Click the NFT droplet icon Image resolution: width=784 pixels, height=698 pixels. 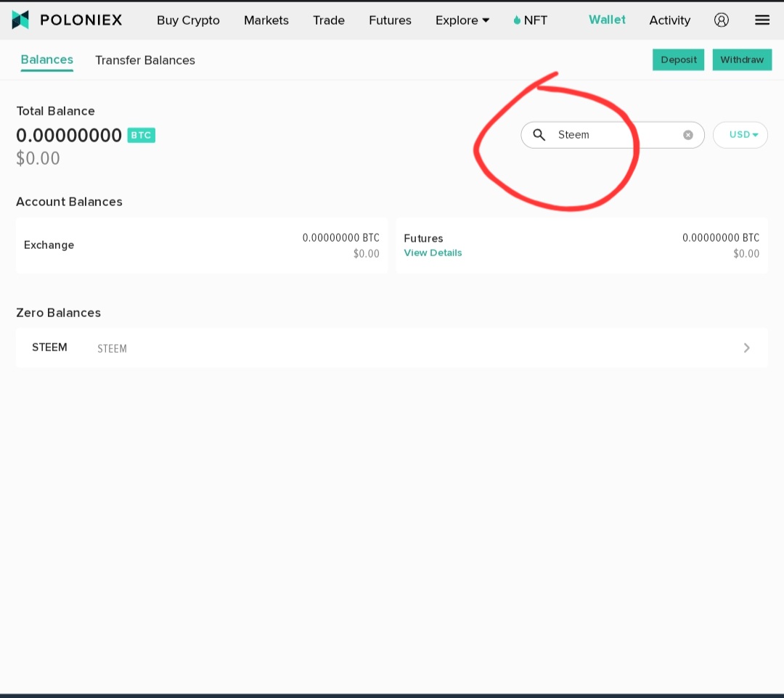[x=517, y=20]
